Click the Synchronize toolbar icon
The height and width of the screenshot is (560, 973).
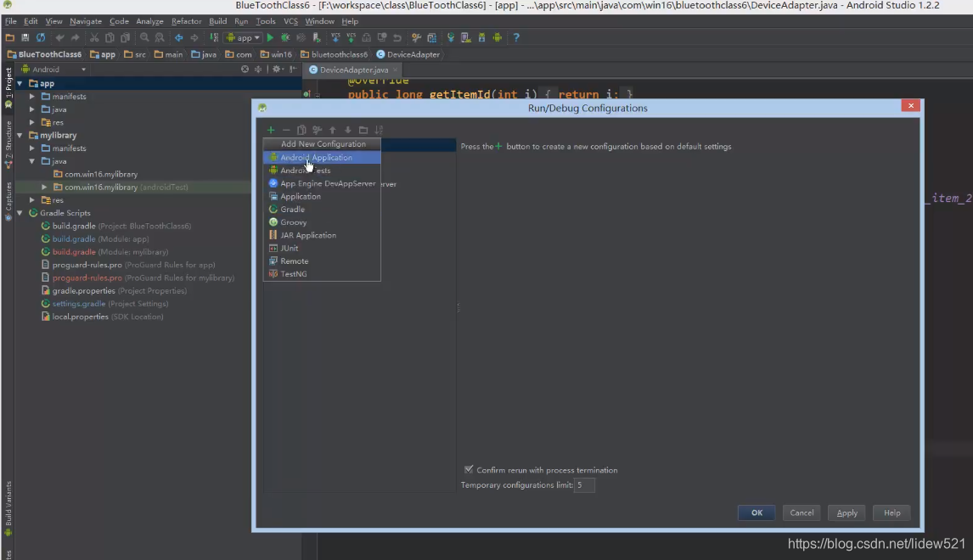41,38
